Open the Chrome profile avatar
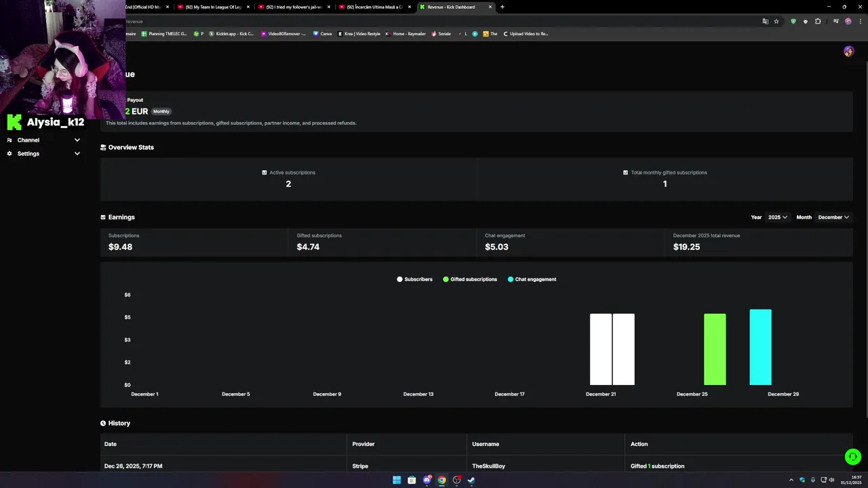This screenshot has width=868, height=488. point(848,22)
